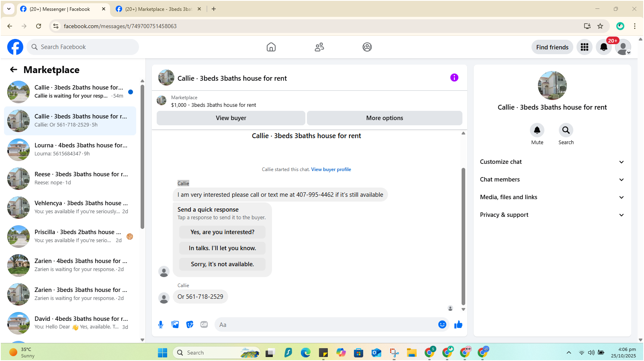Screen dimensions: 644x361
Task: Go to the Home feed icon
Action: coord(271,47)
